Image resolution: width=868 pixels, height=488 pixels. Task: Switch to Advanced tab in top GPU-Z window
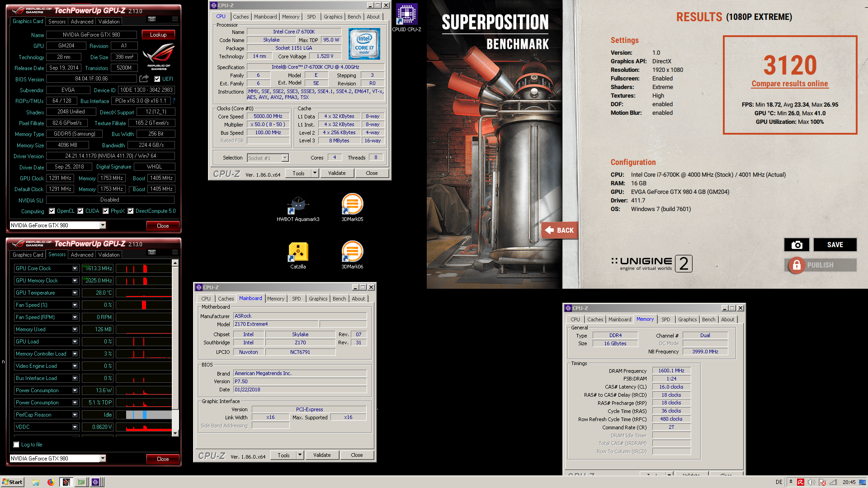[x=82, y=22]
